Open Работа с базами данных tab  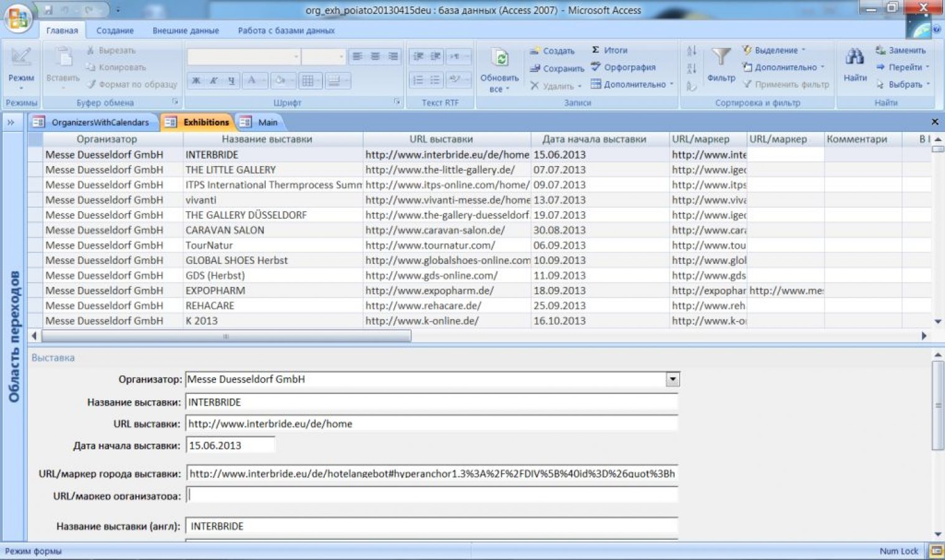coord(286,30)
